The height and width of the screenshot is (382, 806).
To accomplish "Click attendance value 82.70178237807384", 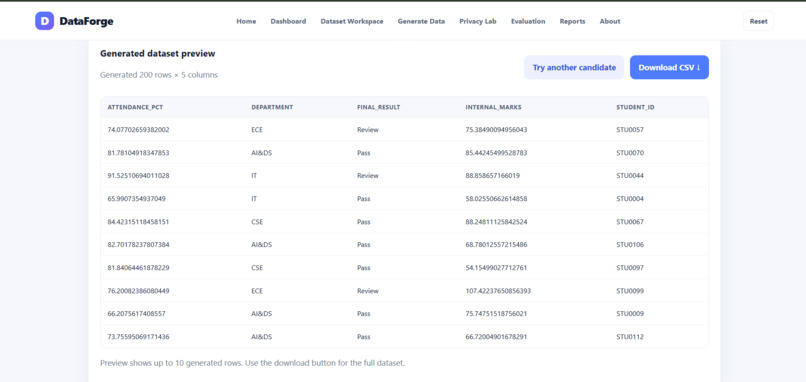I will 138,245.
